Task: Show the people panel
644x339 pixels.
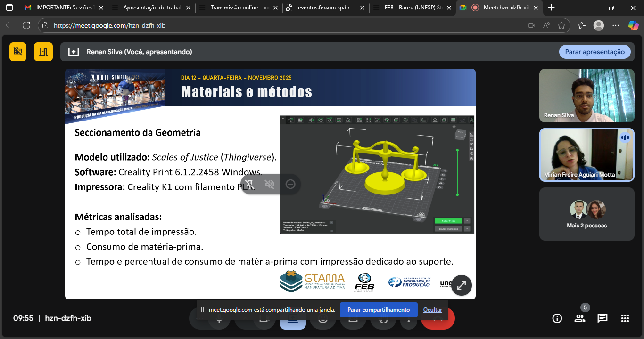Action: coord(580,318)
